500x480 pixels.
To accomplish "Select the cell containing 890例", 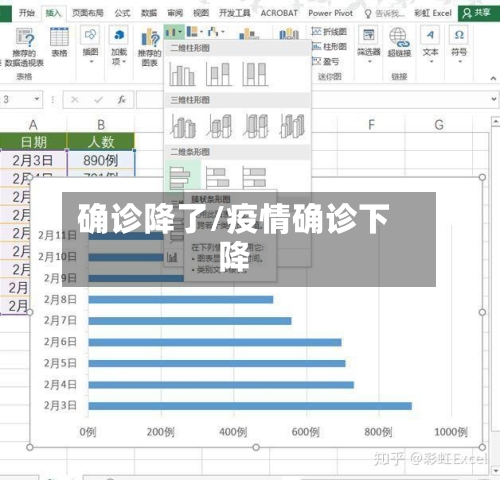I will click(x=101, y=160).
